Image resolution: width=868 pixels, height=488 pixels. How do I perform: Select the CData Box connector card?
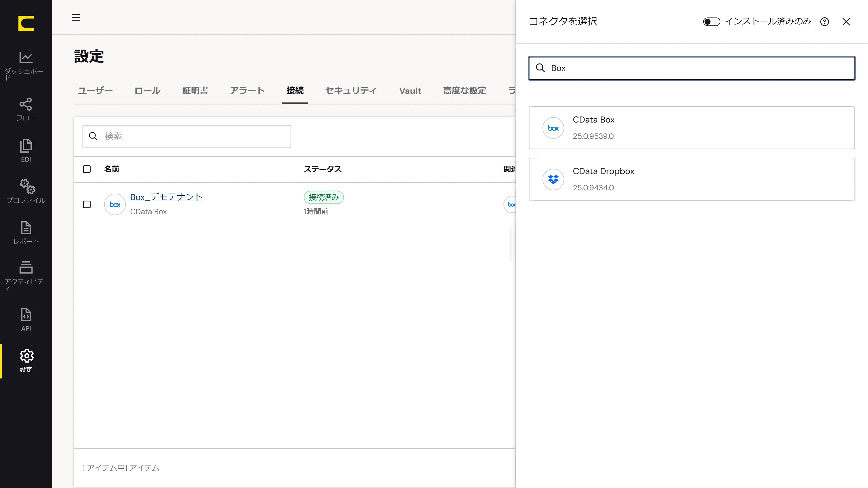click(692, 128)
